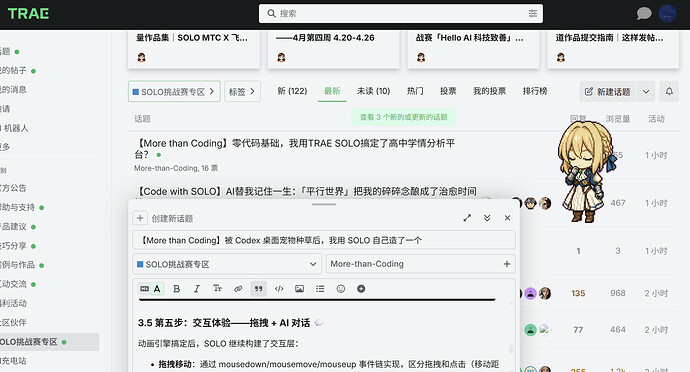Insert bulleted list in composer

coord(320,289)
